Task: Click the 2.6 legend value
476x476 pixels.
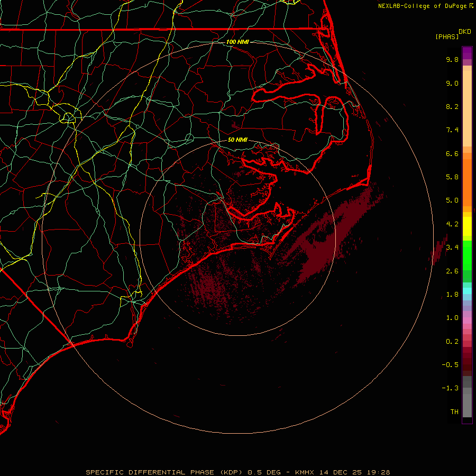Action: [452, 271]
